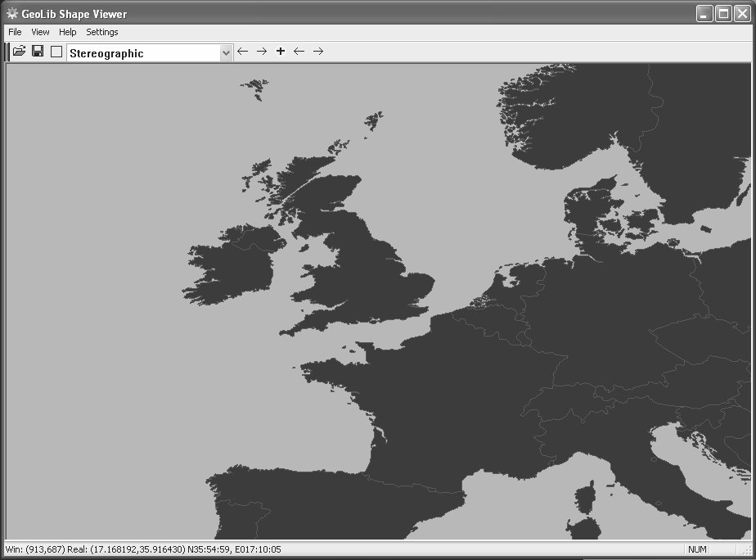The height and width of the screenshot is (560, 756).
Task: Click the blank square toolbar button
Action: tap(56, 52)
